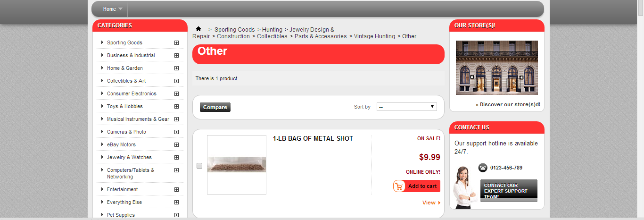644x220 pixels.
Task: Expand the eBay Motors category
Action: 176,144
